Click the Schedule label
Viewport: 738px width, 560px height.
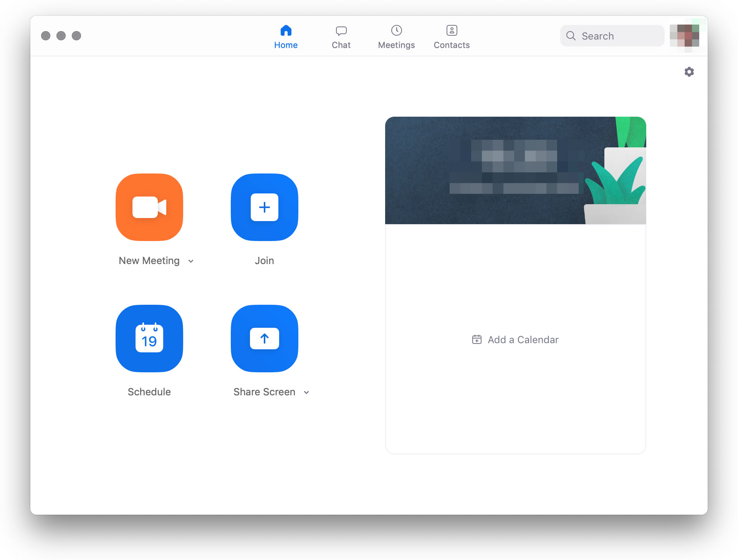click(149, 392)
